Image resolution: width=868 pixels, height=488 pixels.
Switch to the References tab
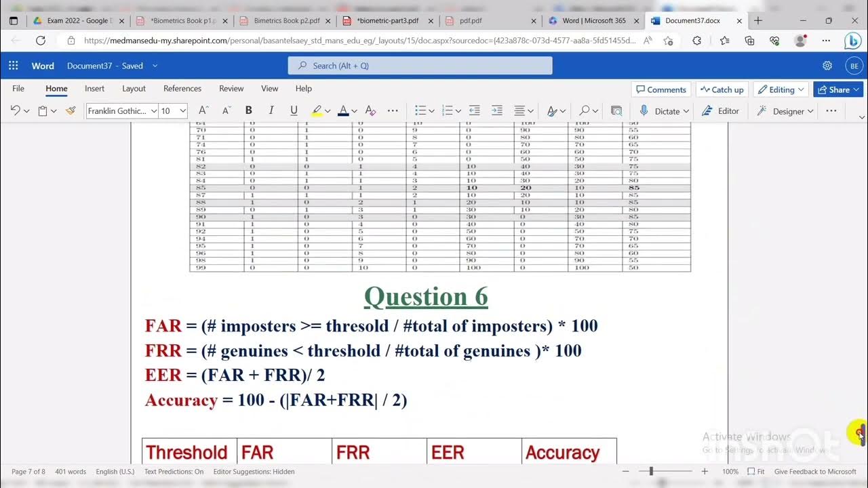pyautogui.click(x=182, y=89)
